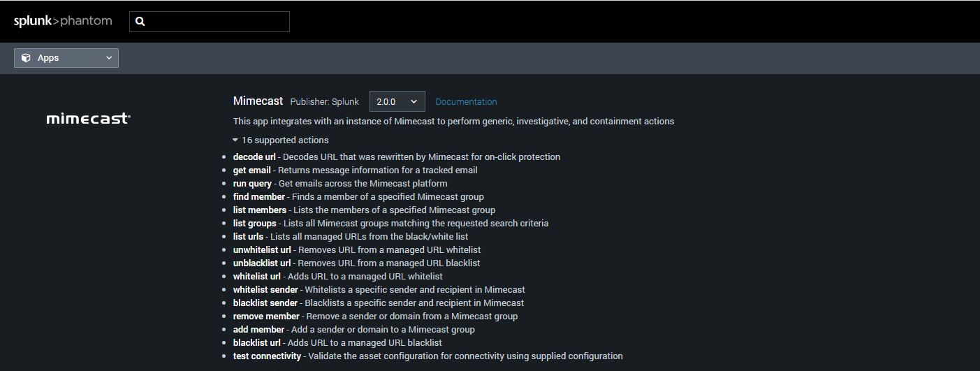
Task: Choose the unwhitelist url action
Action: click(x=261, y=250)
